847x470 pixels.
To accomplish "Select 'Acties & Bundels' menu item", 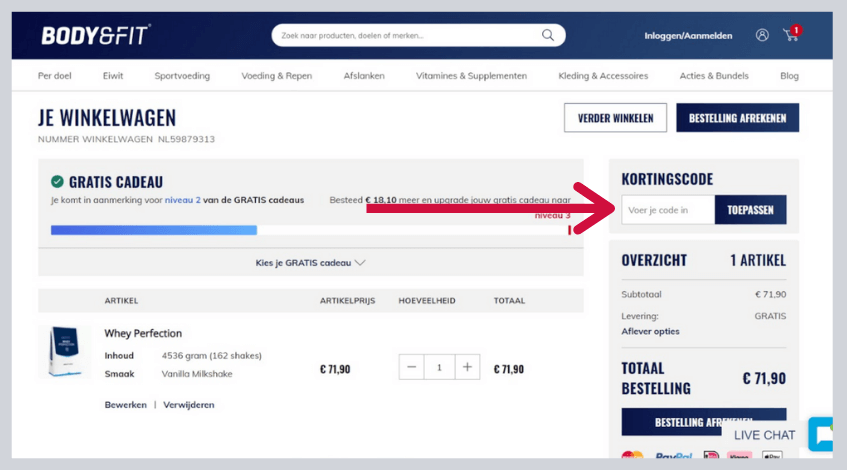I will [x=713, y=76].
